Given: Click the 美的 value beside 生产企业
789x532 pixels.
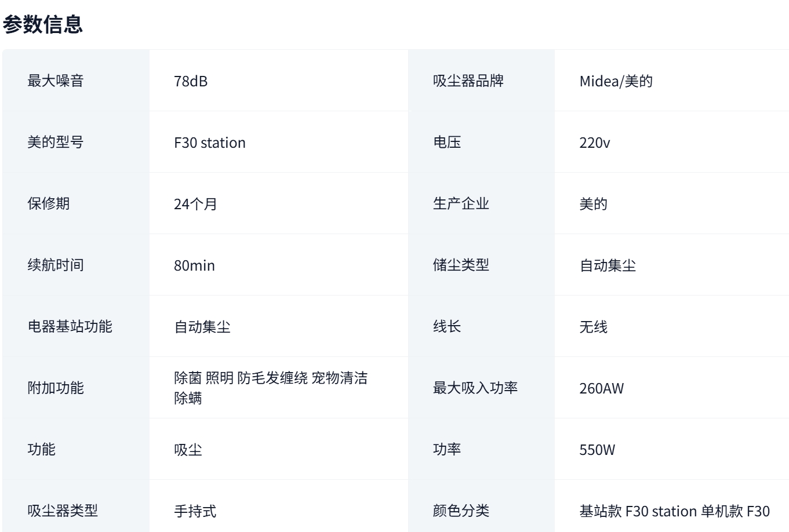Looking at the screenshot, I should pyautogui.click(x=594, y=204).
